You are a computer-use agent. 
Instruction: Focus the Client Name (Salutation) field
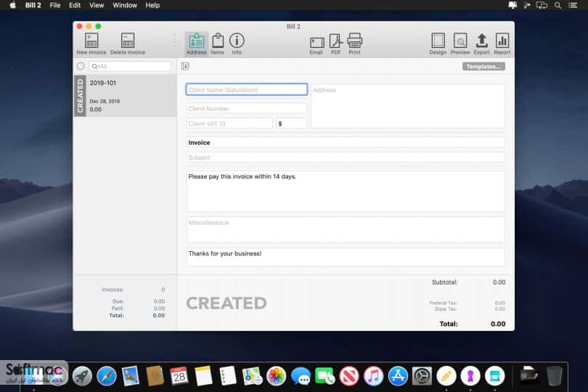point(247,90)
